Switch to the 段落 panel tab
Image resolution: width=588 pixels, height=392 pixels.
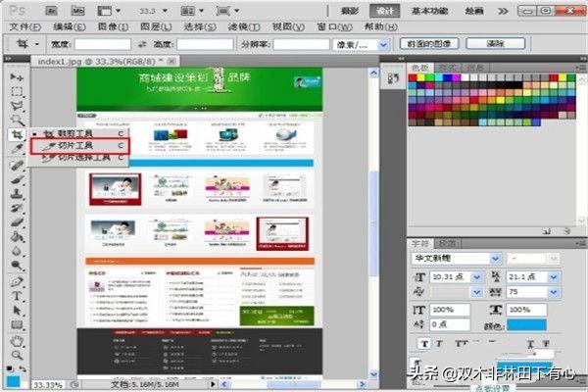(447, 244)
